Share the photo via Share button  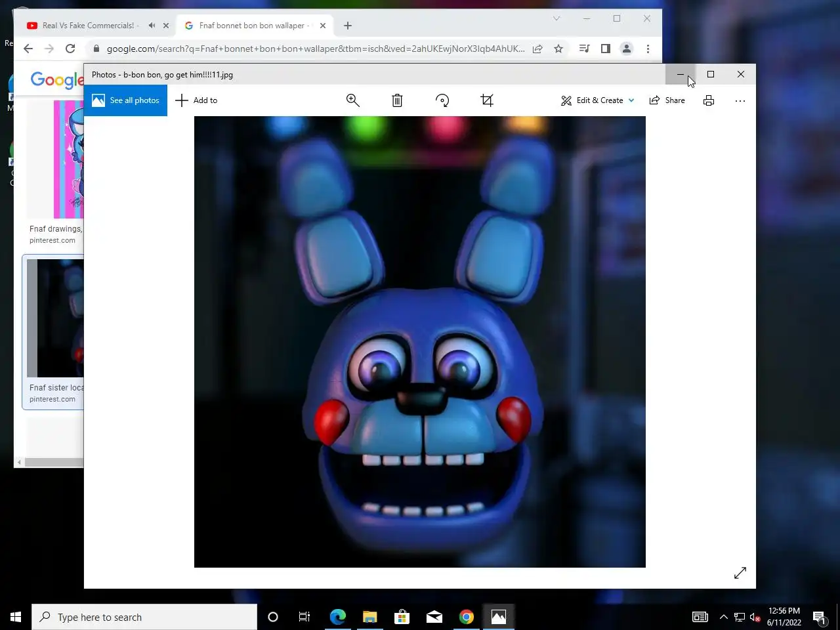coord(667,100)
